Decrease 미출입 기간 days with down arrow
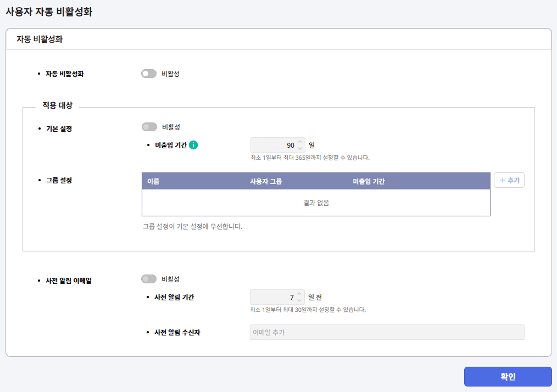 point(300,148)
